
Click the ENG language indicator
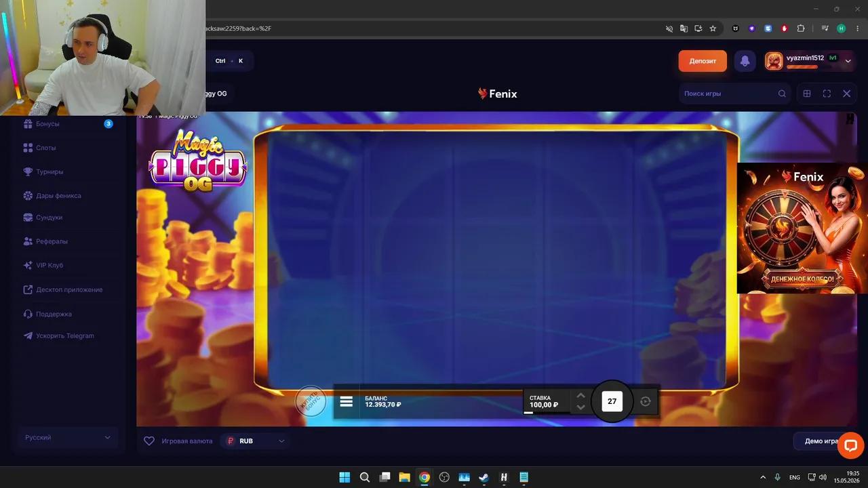[x=795, y=477]
